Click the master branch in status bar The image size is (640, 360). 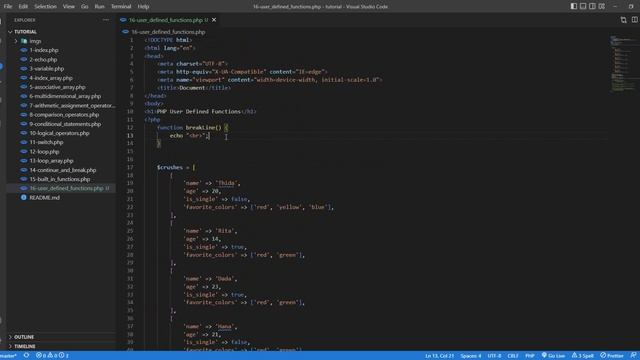(x=8, y=356)
